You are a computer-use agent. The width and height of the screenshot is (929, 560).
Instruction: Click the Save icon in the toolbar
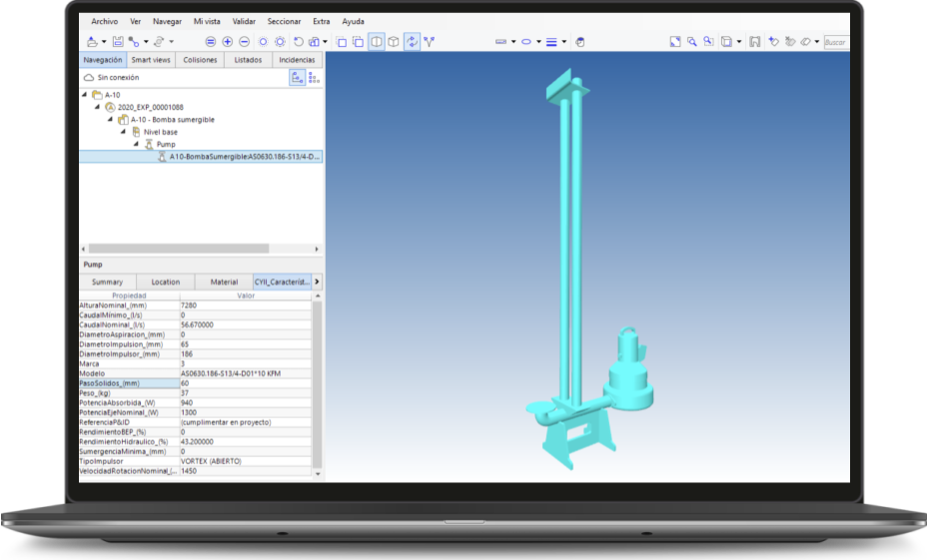click(118, 42)
